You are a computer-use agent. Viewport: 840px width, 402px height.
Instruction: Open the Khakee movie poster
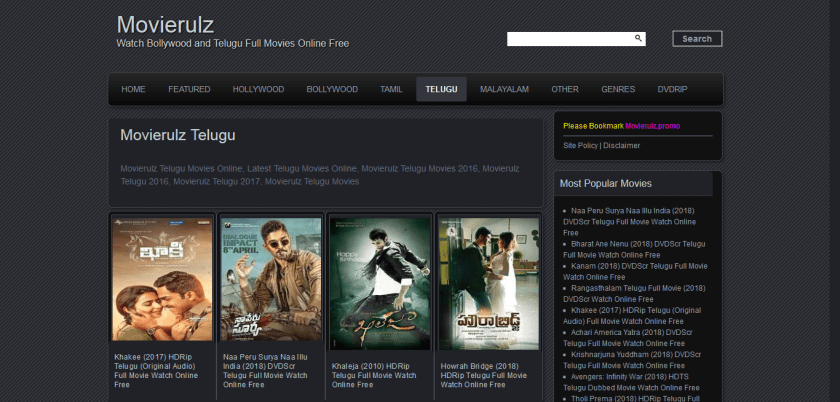coord(162,280)
